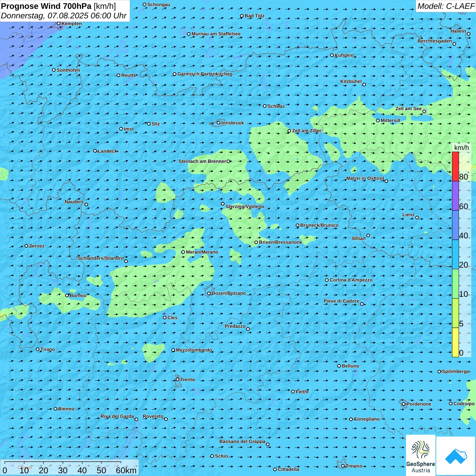Image resolution: width=476 pixels, height=476 pixels.
Task: Click the 'Rovereto' label
Action: pos(153,416)
